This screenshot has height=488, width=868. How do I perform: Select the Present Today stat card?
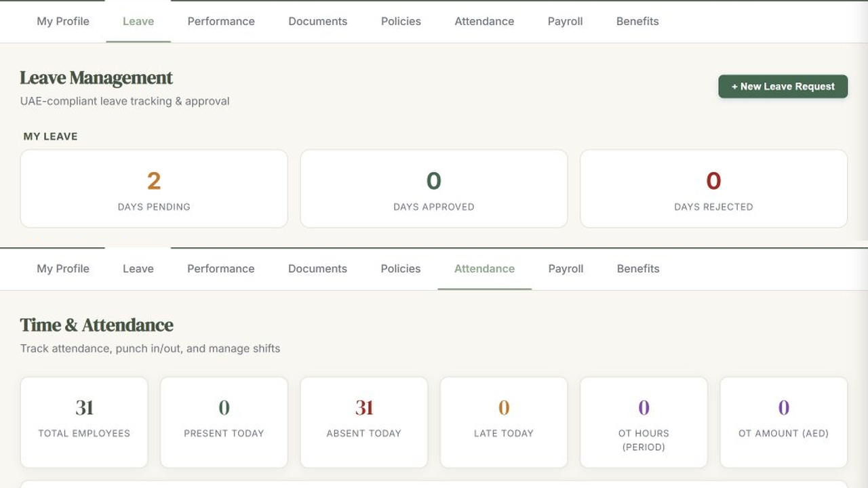coord(224,422)
